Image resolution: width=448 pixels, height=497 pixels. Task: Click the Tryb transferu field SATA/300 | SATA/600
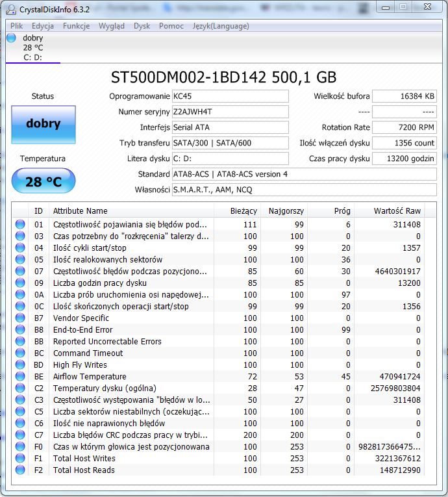230,143
